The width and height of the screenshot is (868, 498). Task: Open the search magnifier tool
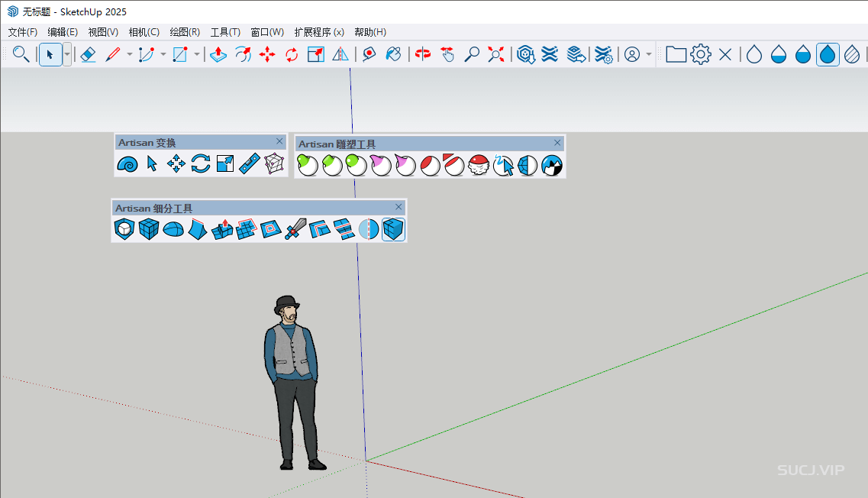[21, 54]
